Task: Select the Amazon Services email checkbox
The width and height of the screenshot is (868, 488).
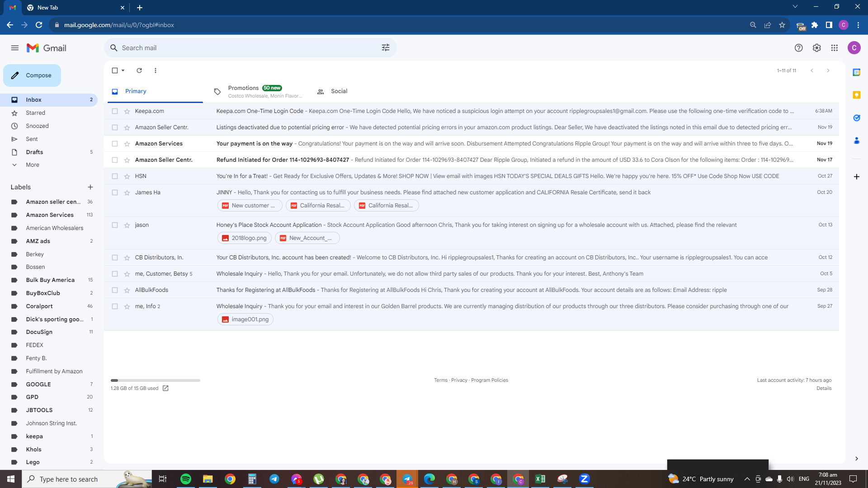Action: 115,144
